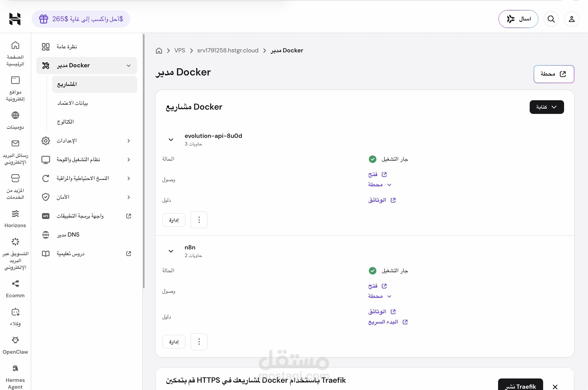Open the search magnifier icon

(x=551, y=19)
